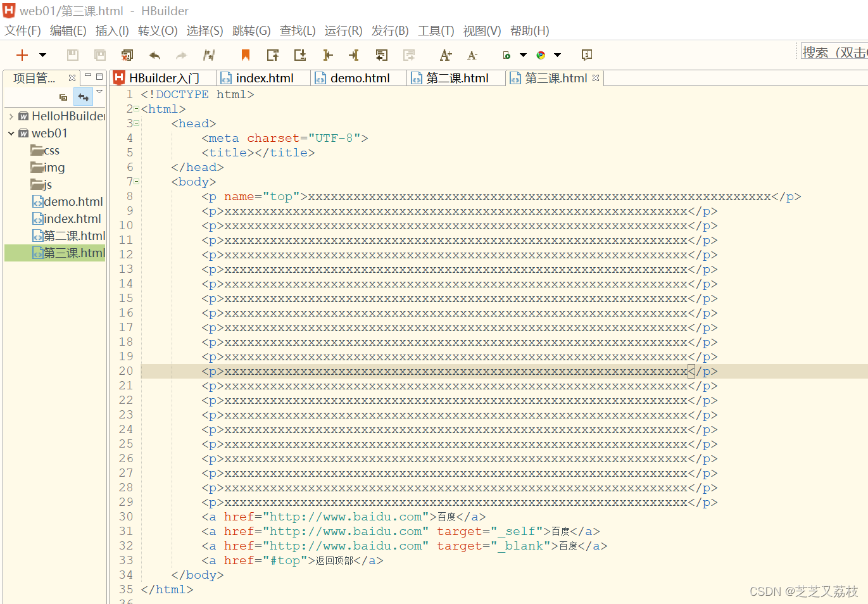Click the toggle comment toolbar icon

pos(381,55)
